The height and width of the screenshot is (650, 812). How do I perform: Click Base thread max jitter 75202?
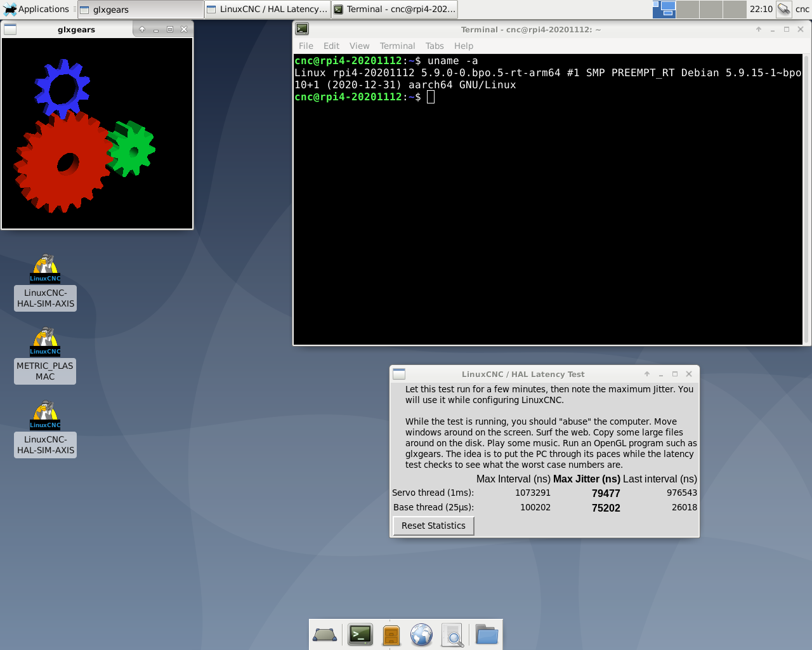click(606, 508)
